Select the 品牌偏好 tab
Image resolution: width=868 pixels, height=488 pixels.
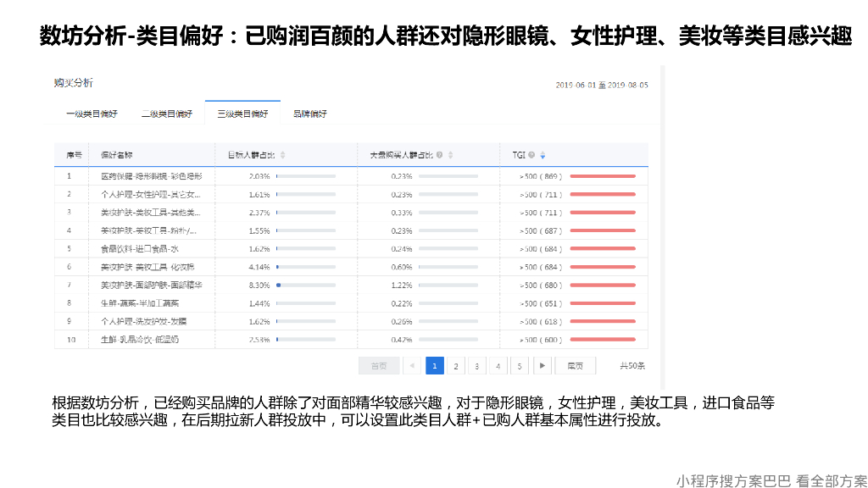pos(308,113)
